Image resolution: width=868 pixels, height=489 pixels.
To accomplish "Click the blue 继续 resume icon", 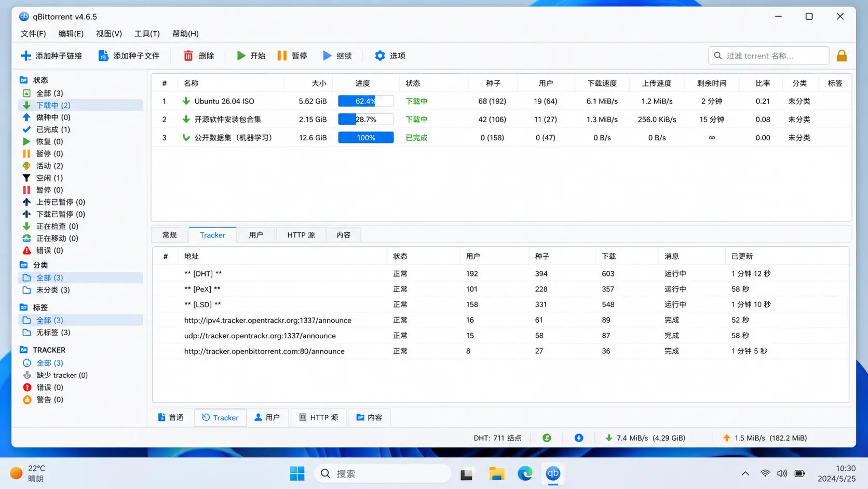I will pyautogui.click(x=327, y=56).
